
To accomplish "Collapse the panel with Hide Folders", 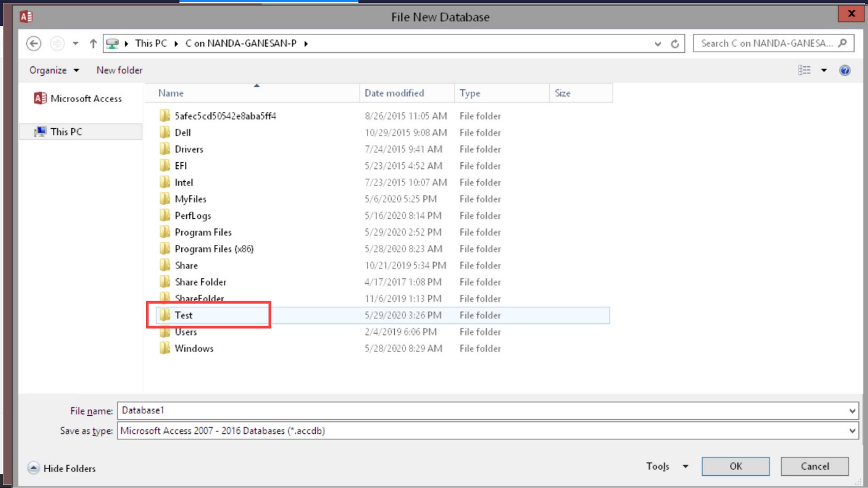I will tap(62, 468).
